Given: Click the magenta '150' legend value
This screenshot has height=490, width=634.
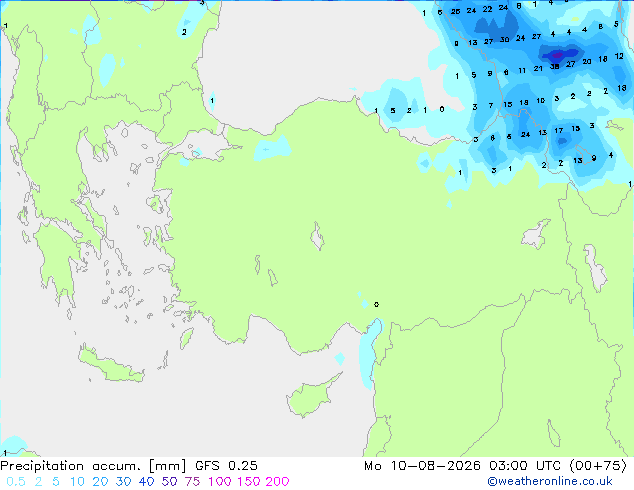Looking at the screenshot, I should pos(249,482).
